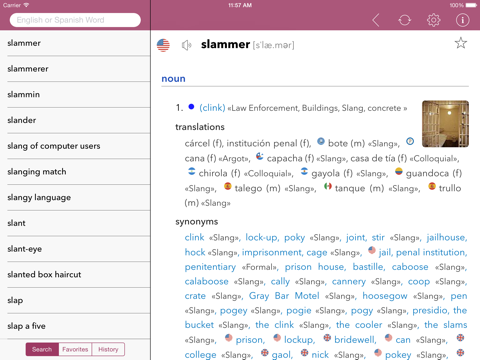Focus the English or Spanish Word search field

(x=75, y=20)
